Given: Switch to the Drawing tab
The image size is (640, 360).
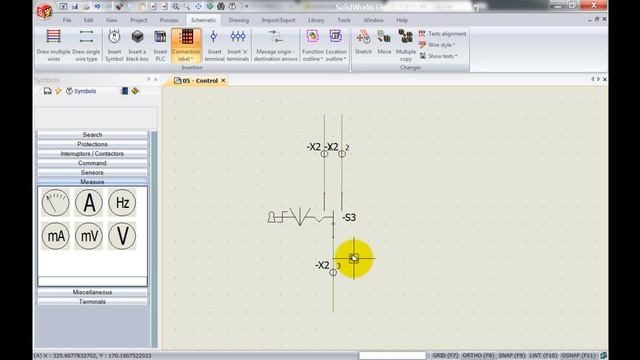Looking at the screenshot, I should click(x=239, y=20).
